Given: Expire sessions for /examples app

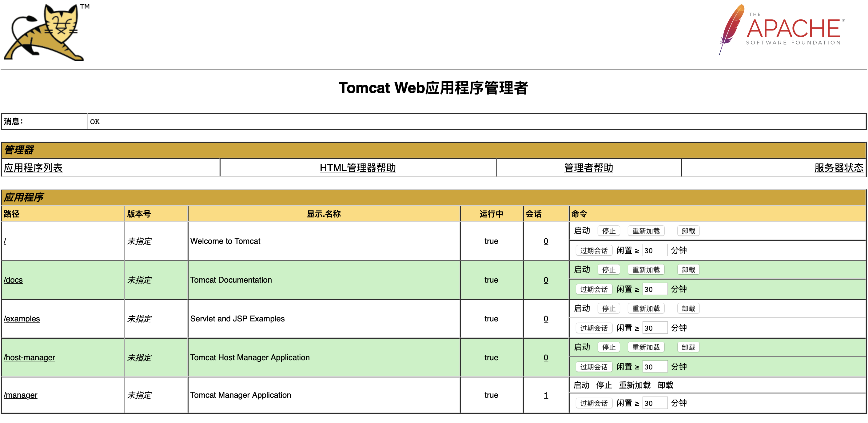Looking at the screenshot, I should pos(594,328).
